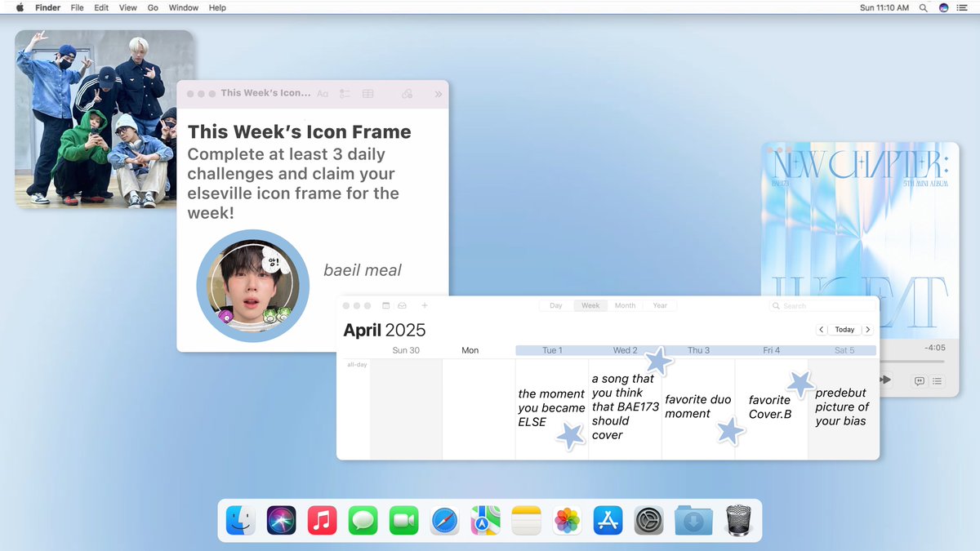Click the music player progress bar

pyautogui.click(x=911, y=361)
